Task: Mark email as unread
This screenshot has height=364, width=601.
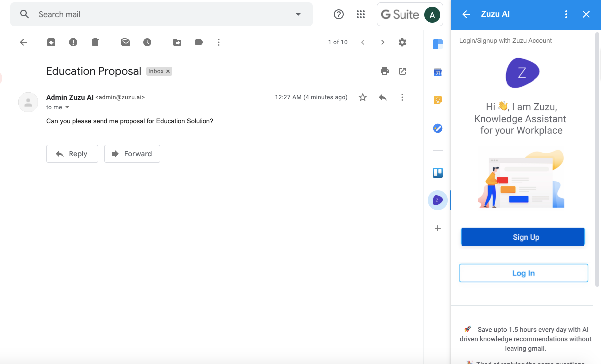Action: [x=125, y=42]
